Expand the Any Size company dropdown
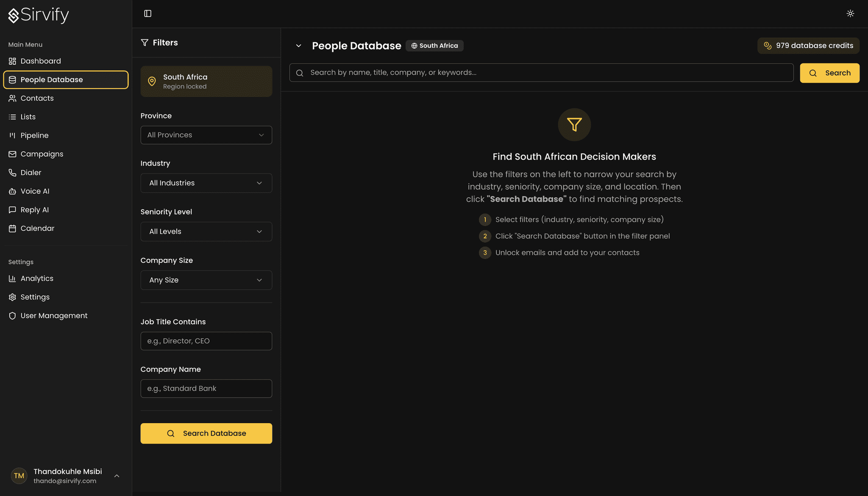This screenshot has width=868, height=496. [x=206, y=280]
